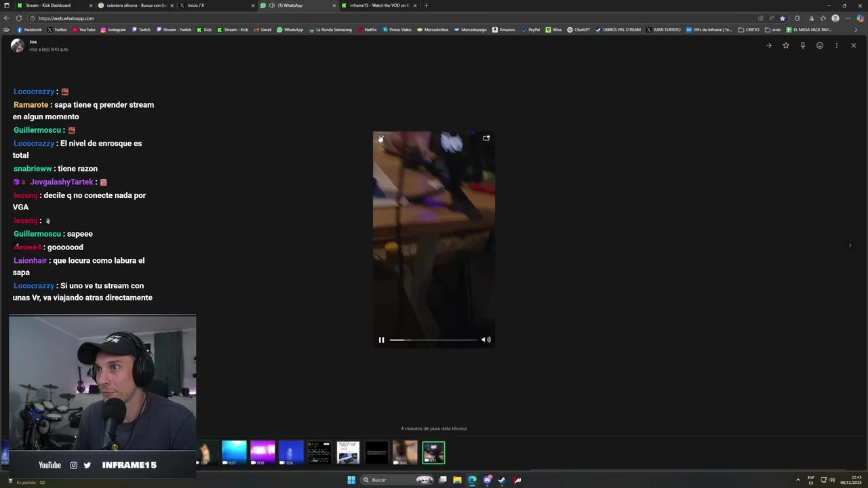
Task: Select the green-outlined current video thumbnail
Action: click(433, 453)
